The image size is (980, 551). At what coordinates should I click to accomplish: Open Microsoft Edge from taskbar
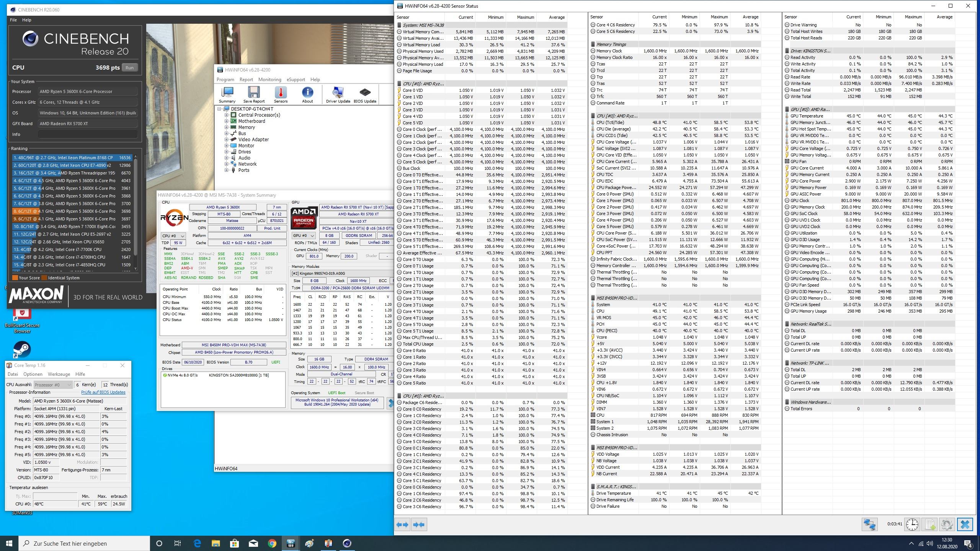tap(197, 543)
